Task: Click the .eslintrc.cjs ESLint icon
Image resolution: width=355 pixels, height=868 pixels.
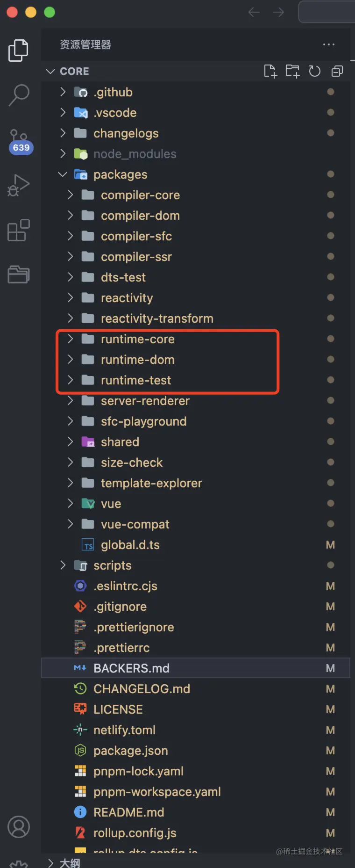Action: [80, 586]
